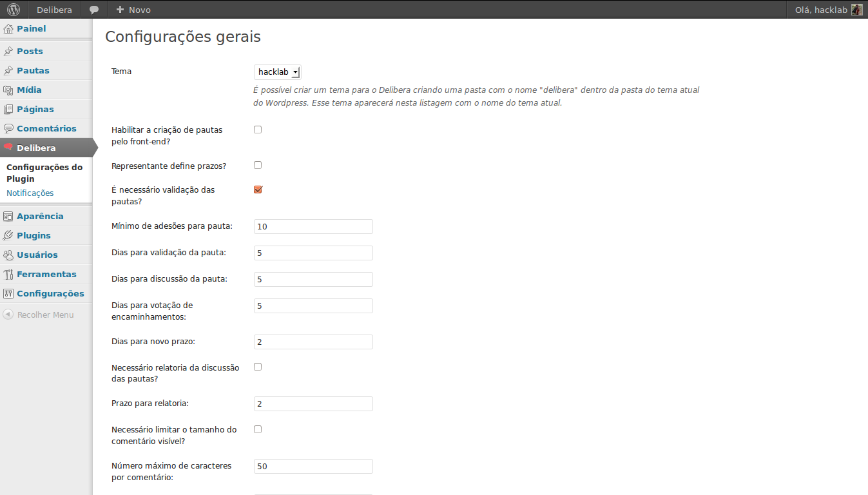Image resolution: width=868 pixels, height=495 pixels.
Task: Click the Recolher Menu arrow icon
Action: (x=8, y=315)
